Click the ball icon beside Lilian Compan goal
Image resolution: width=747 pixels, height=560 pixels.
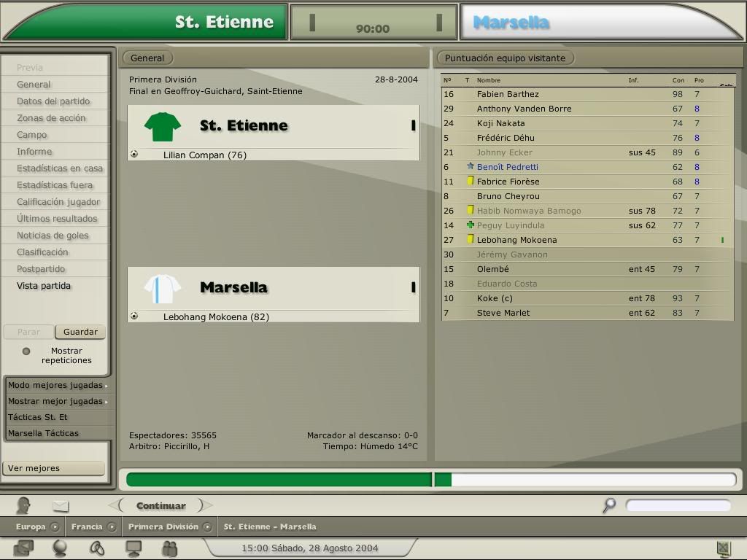pos(134,154)
